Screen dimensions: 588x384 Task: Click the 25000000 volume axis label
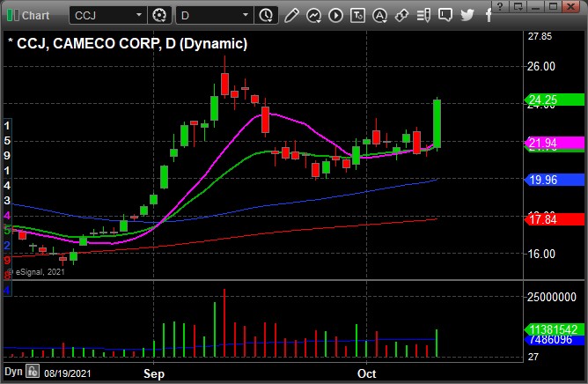click(x=552, y=298)
